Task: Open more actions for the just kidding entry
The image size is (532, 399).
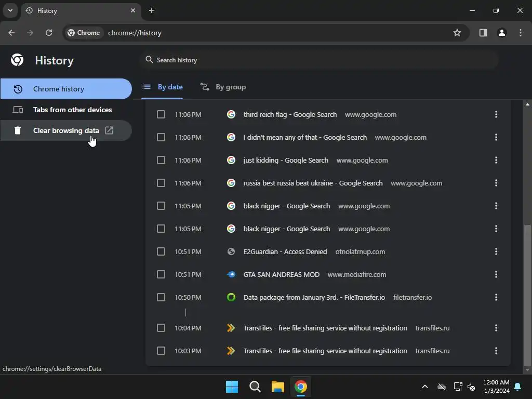Action: (x=496, y=160)
